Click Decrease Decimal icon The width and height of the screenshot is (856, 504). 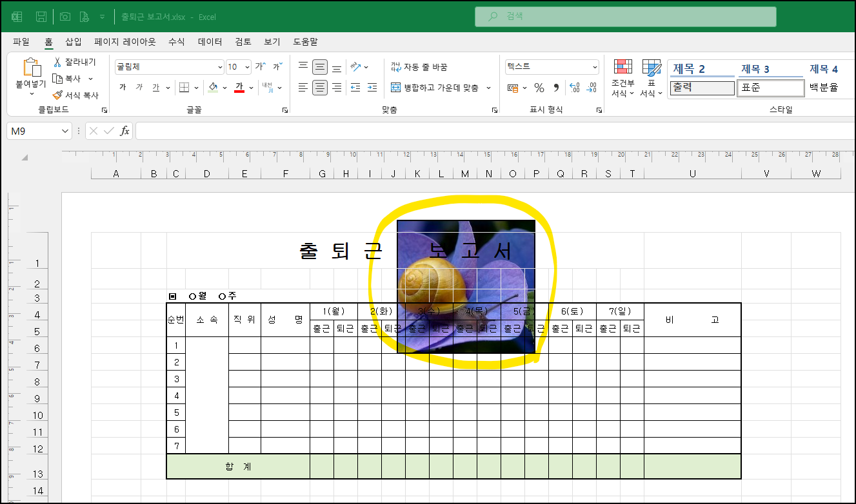592,88
